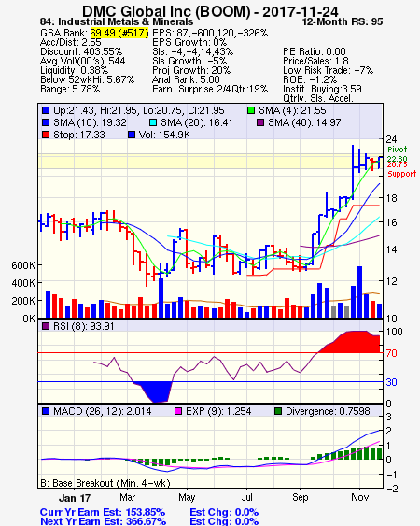Click the Jan 17 x-axis label

(75, 498)
